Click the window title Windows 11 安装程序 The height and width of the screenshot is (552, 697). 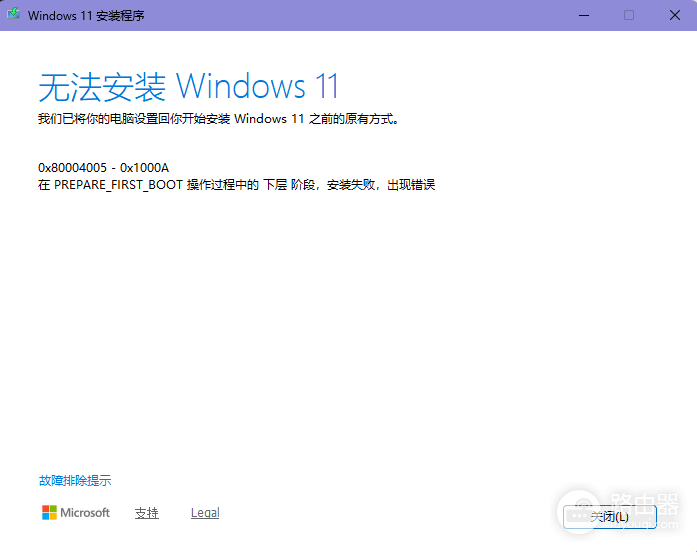(x=86, y=16)
